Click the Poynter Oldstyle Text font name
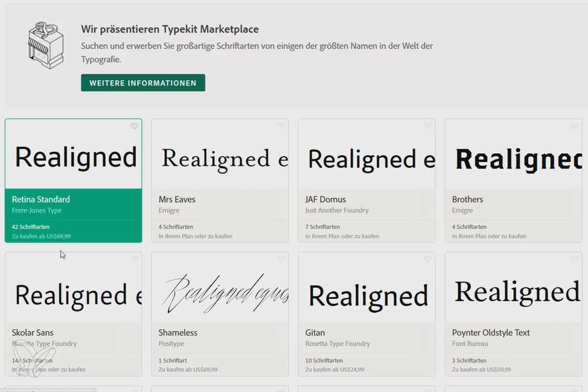588x392 pixels. click(491, 333)
